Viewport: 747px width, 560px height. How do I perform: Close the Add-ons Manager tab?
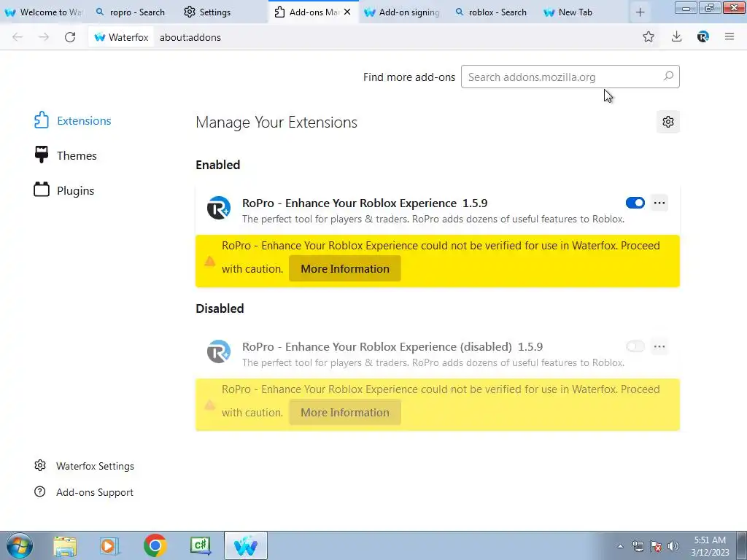347,12
